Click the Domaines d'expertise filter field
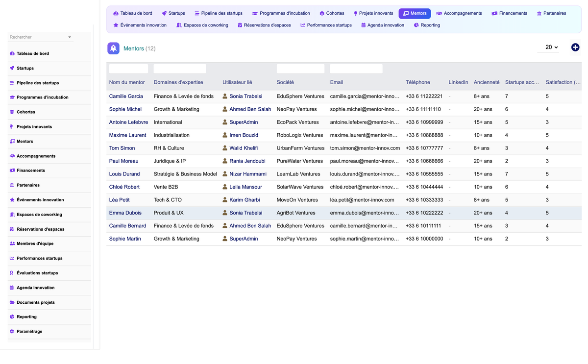This screenshot has width=588, height=364. (180, 69)
